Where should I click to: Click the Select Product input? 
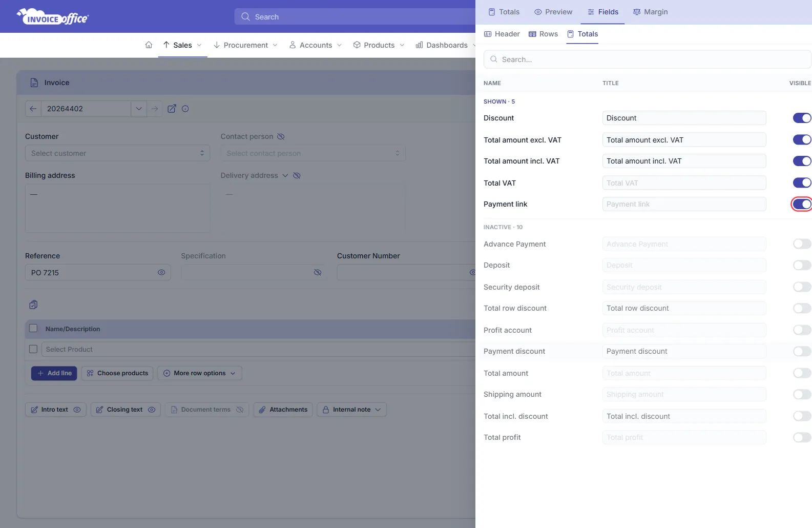258,349
